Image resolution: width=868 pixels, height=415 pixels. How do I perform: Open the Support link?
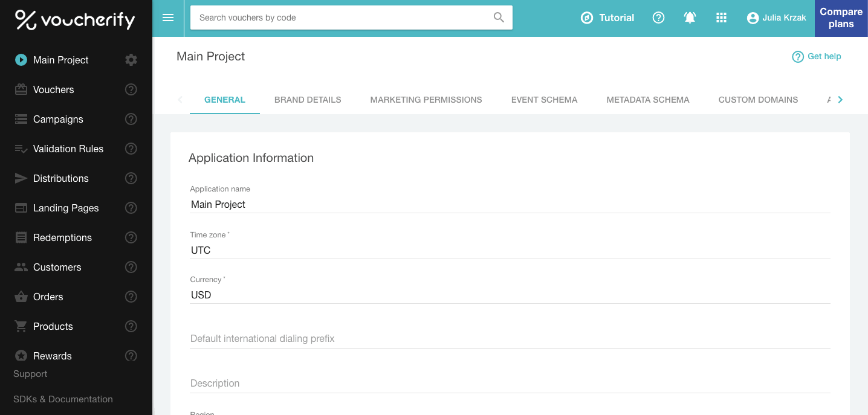[x=30, y=374]
